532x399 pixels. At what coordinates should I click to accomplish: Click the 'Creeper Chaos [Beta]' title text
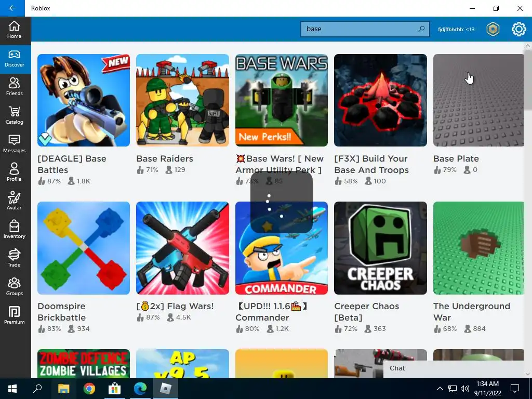coord(366,312)
